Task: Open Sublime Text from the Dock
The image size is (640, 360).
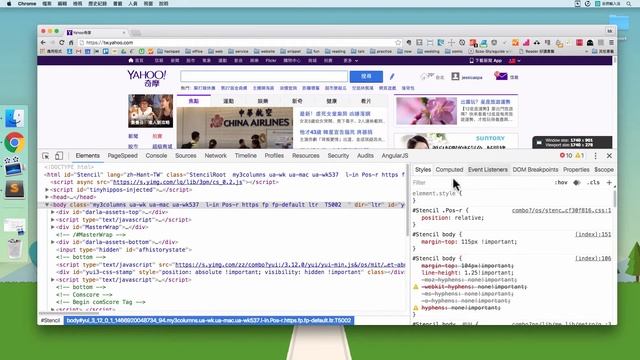Action: [14, 189]
